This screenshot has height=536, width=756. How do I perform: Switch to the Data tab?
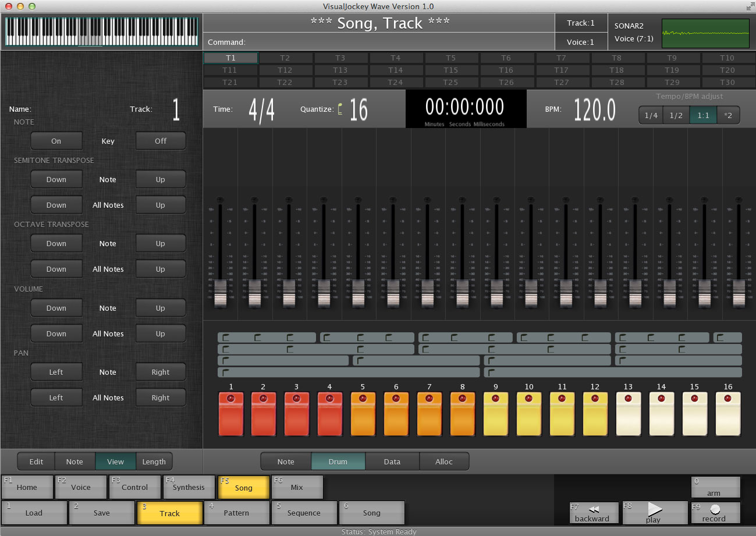(x=392, y=462)
